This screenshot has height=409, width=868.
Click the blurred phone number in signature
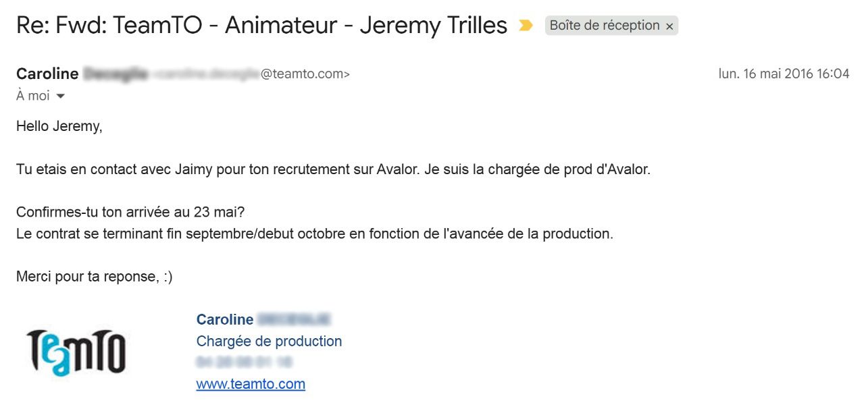pos(244,362)
